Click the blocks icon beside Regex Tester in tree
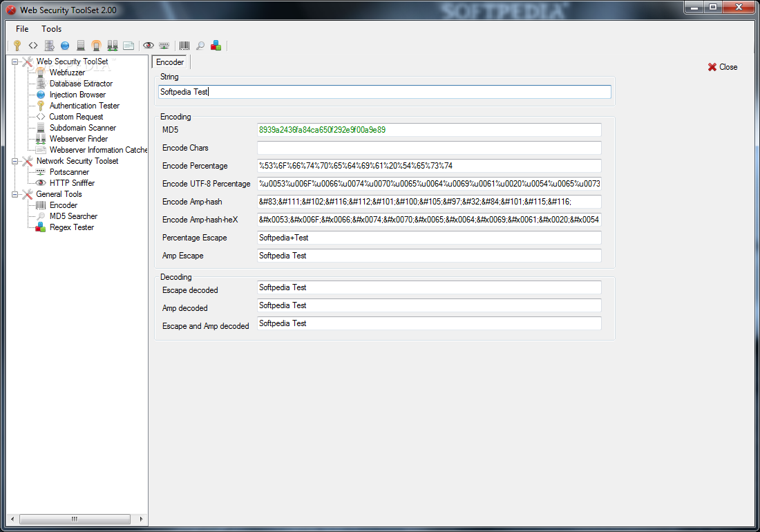Screen dimensions: 760x532 point(41,227)
